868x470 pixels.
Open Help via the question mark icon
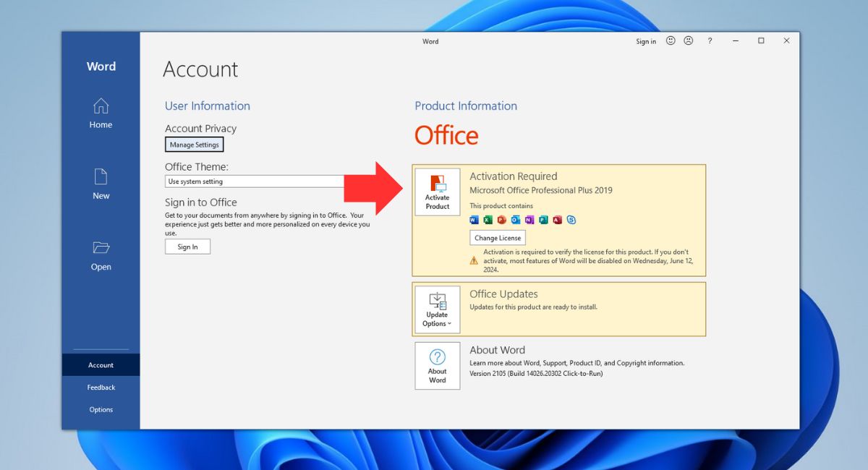pos(710,41)
